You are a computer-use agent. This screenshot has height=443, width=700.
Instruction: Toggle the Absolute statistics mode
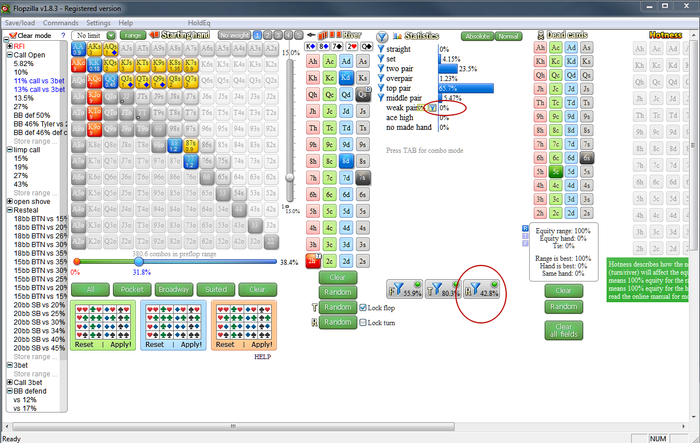[477, 36]
